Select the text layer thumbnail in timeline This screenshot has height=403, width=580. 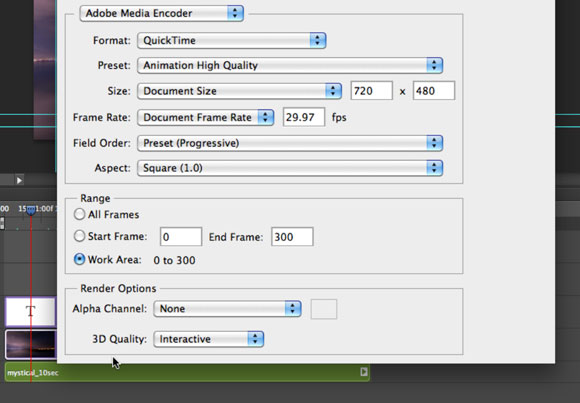click(x=30, y=312)
